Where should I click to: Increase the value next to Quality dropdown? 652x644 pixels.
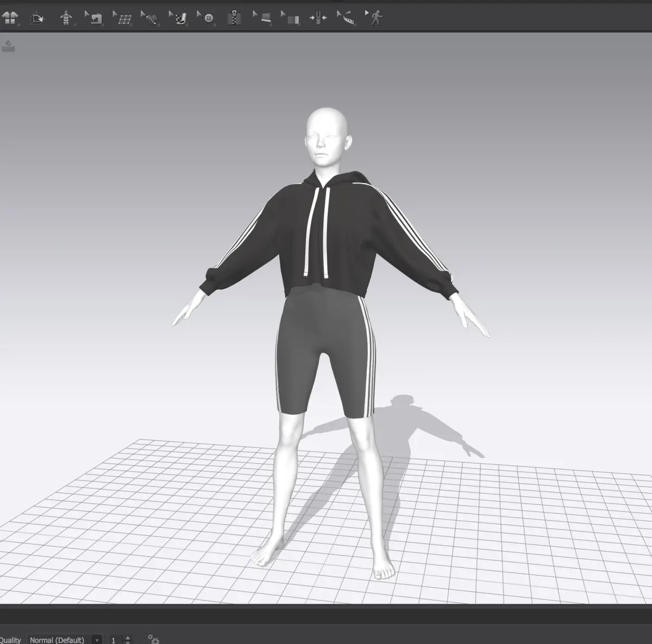click(x=128, y=637)
